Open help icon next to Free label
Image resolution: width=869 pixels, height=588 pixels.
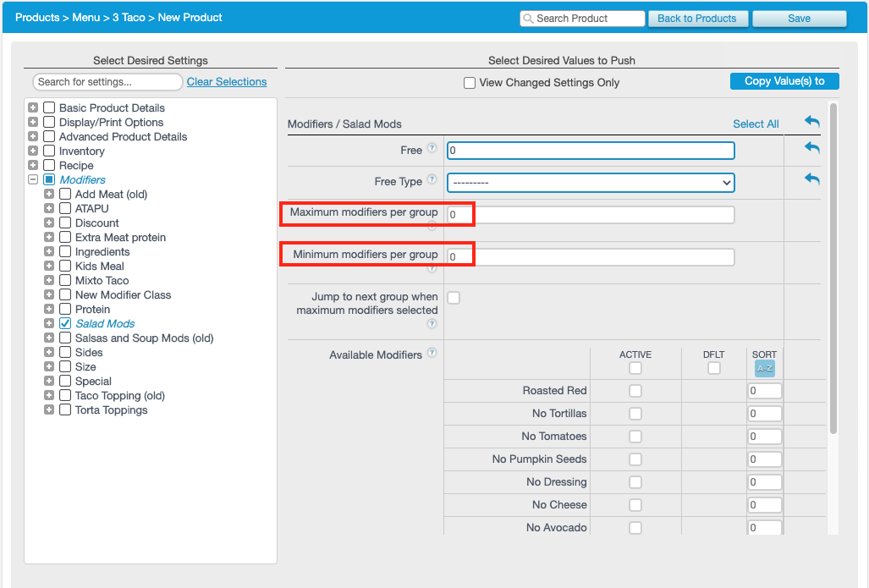pos(432,148)
